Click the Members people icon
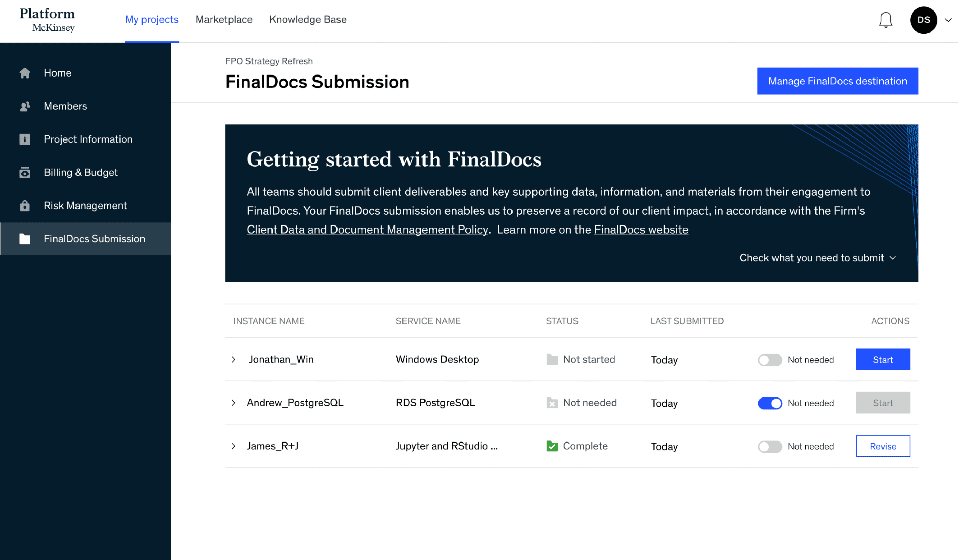 coord(25,106)
